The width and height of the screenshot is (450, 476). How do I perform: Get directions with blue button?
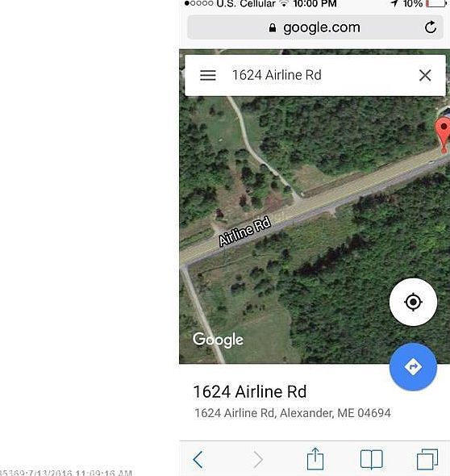pos(413,367)
